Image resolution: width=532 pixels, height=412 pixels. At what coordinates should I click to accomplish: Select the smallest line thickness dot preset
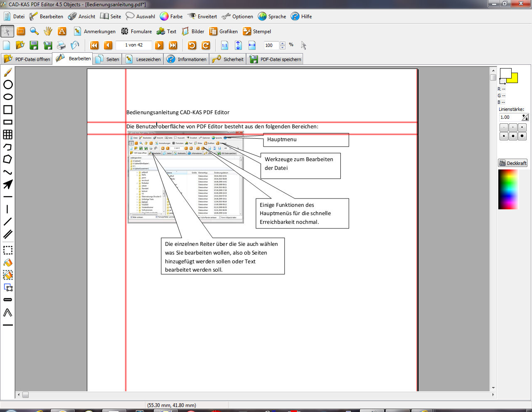pos(504,128)
